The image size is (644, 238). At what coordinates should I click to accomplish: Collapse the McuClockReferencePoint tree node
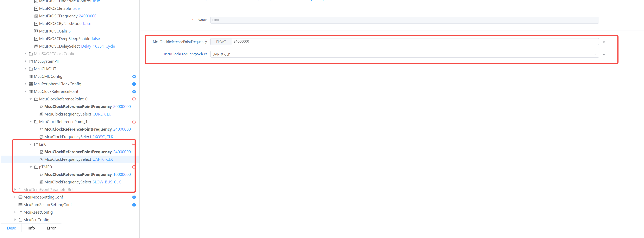(x=26, y=92)
